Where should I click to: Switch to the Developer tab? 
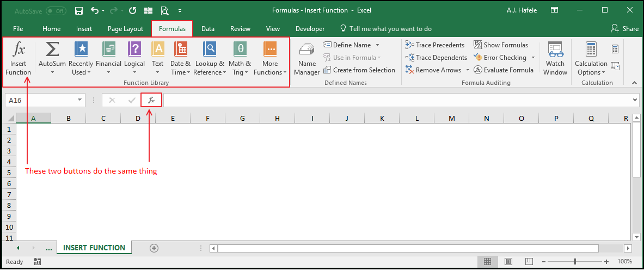click(310, 29)
